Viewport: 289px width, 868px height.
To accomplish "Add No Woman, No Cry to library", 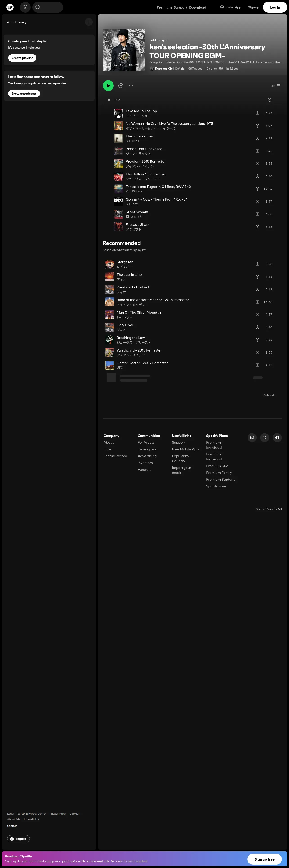I will tap(257, 126).
